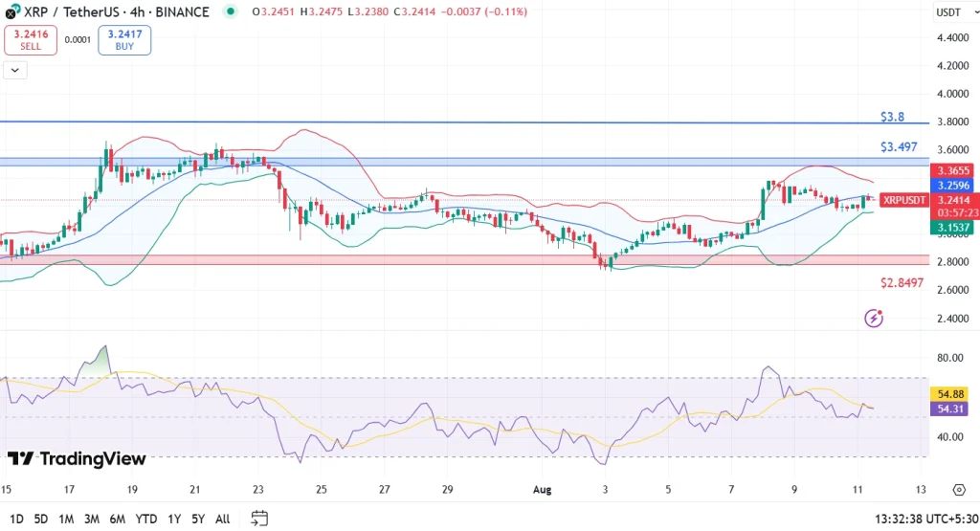The image size is (980, 531).
Task: Click the L3.2380 low value
Action: [368, 11]
